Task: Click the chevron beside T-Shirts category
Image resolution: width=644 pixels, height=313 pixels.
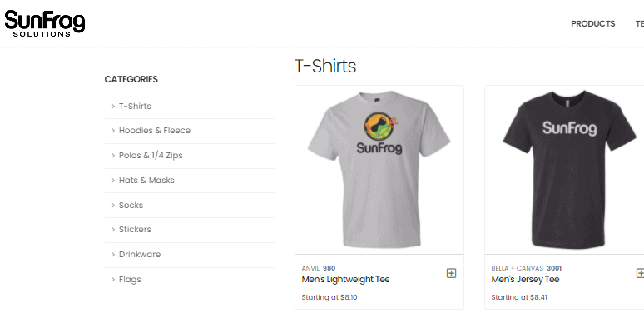Action: (113, 106)
